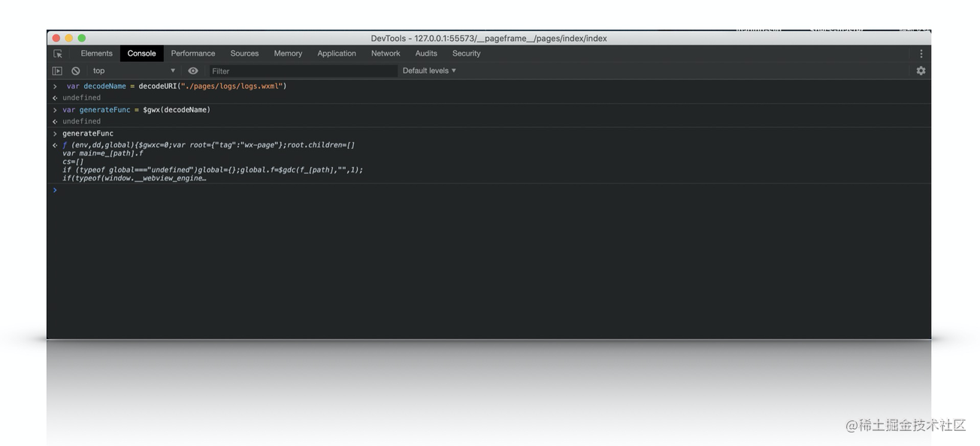Click into the console Filter field

[302, 71]
